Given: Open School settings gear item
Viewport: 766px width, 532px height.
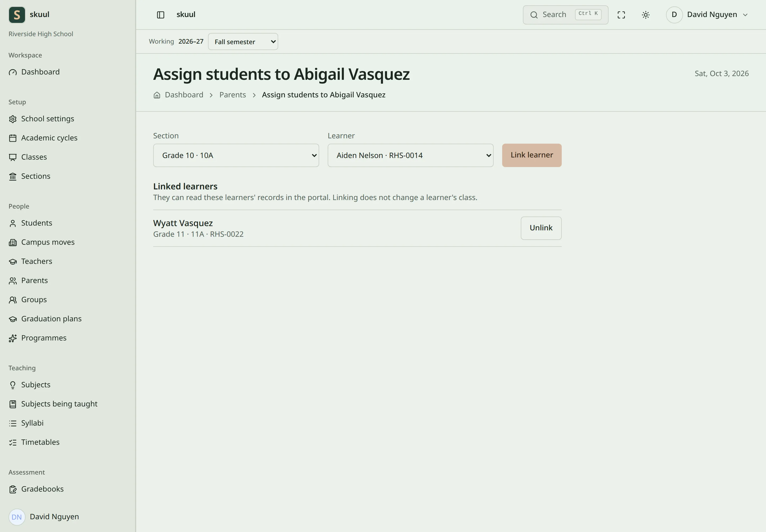Looking at the screenshot, I should [68, 119].
